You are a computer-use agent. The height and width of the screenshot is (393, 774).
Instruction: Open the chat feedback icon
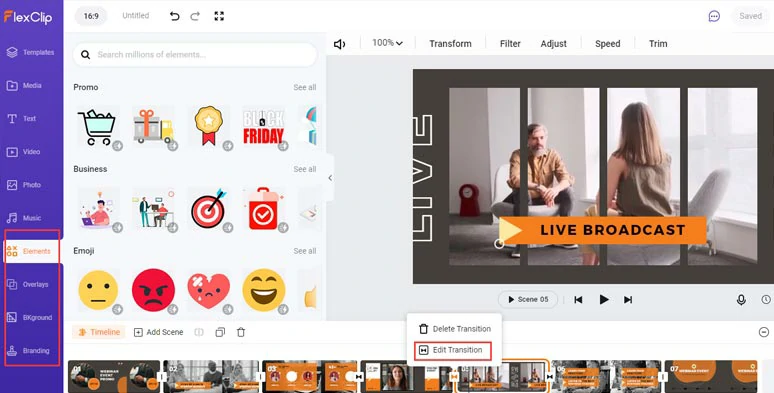coord(714,16)
